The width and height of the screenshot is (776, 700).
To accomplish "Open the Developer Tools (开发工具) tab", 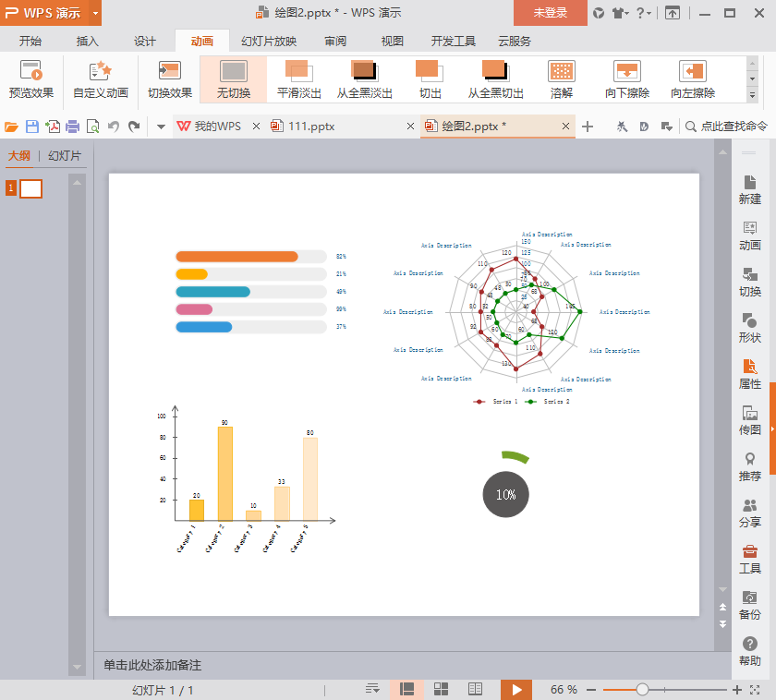I will pos(453,41).
